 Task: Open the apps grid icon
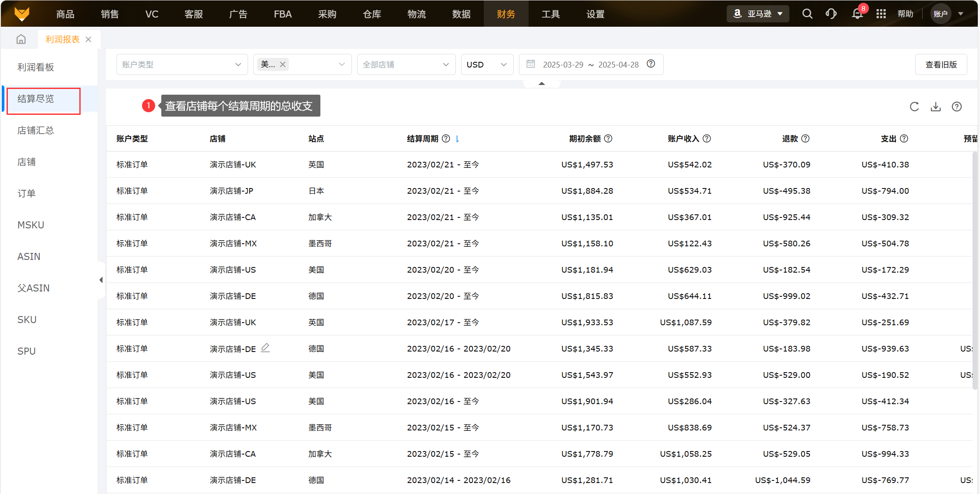881,14
